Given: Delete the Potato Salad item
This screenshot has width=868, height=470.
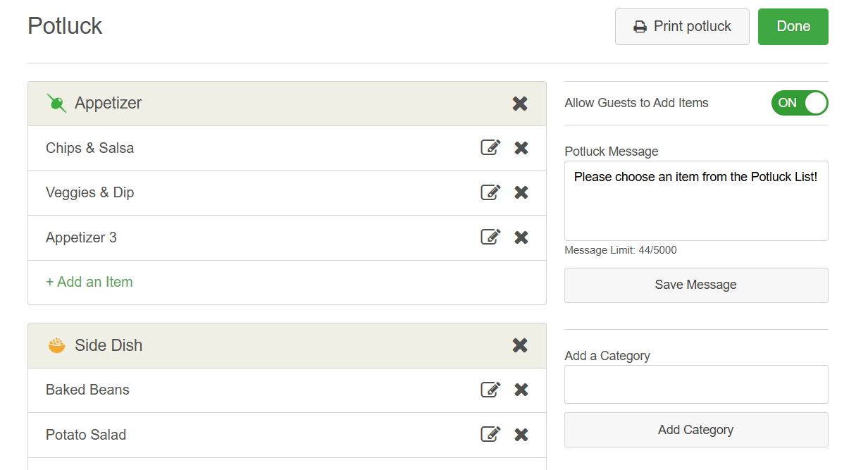Looking at the screenshot, I should click(x=521, y=435).
